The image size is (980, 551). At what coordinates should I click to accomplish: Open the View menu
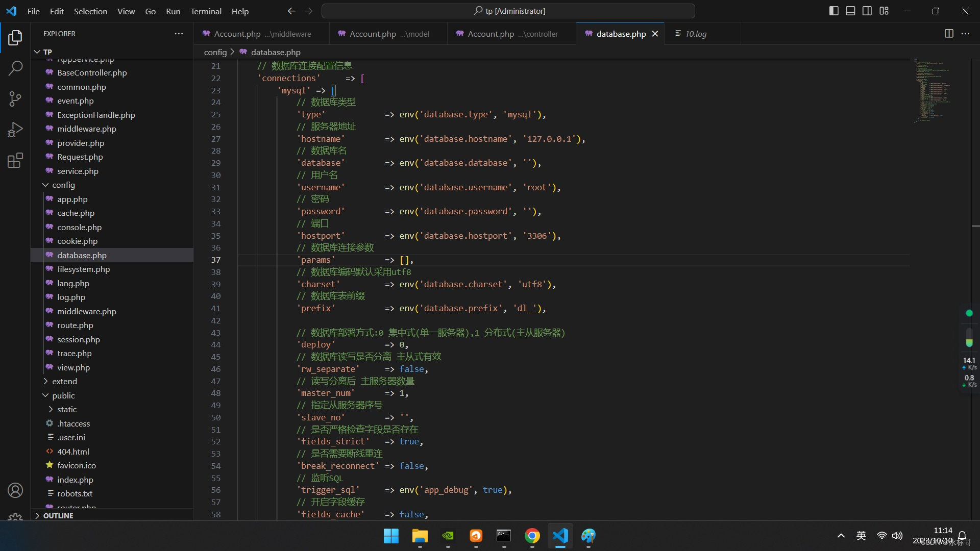[126, 11]
